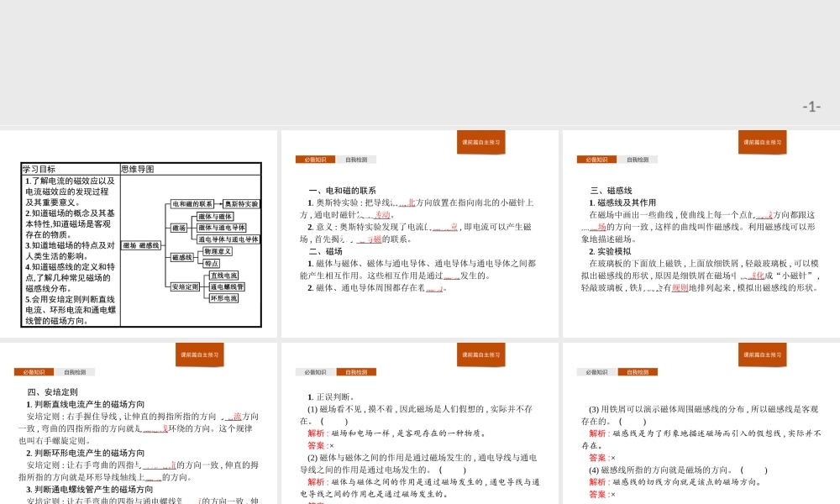Click the 奥斯特实验 box in the mind map
Screen dimensions: 840x504
(x=240, y=204)
